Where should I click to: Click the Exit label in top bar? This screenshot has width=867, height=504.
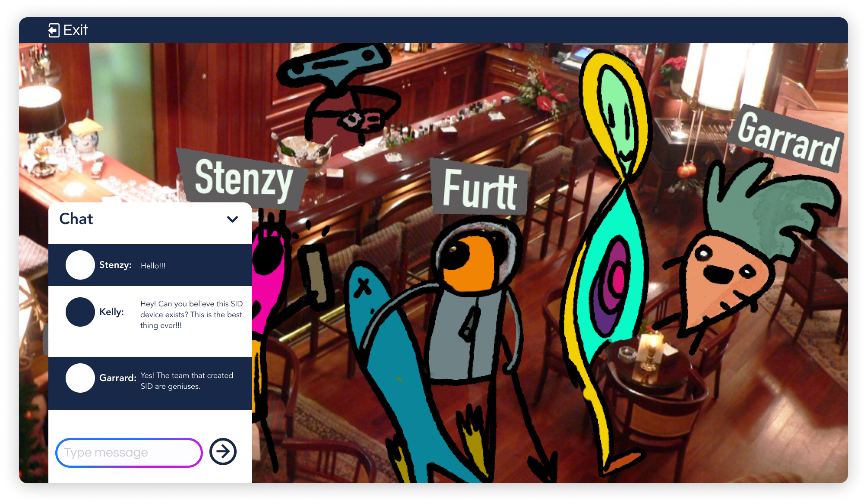tap(76, 30)
